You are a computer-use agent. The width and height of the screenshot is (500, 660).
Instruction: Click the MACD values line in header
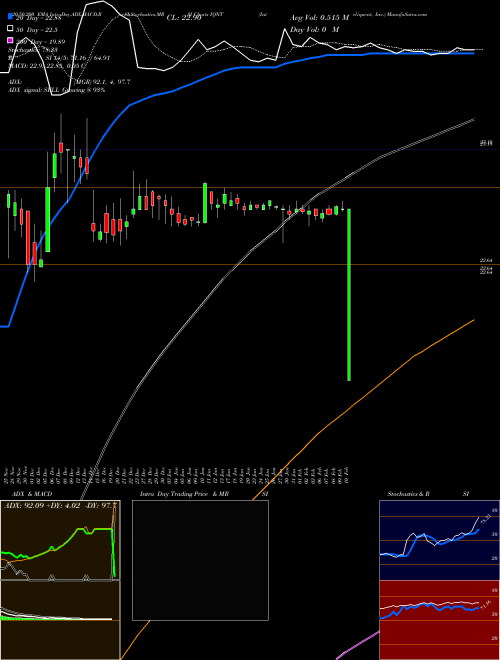pyautogui.click(x=47, y=65)
